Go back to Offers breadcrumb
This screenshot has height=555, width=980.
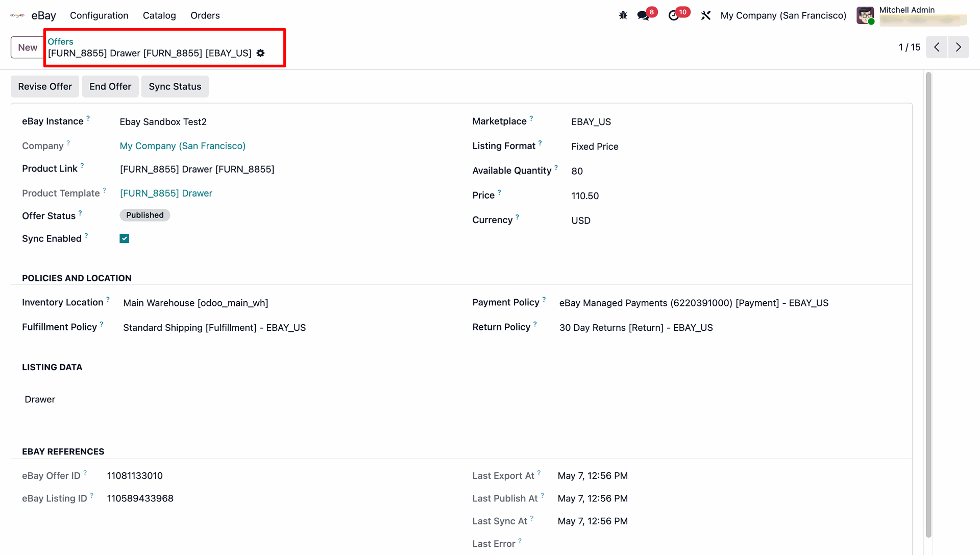[60, 41]
